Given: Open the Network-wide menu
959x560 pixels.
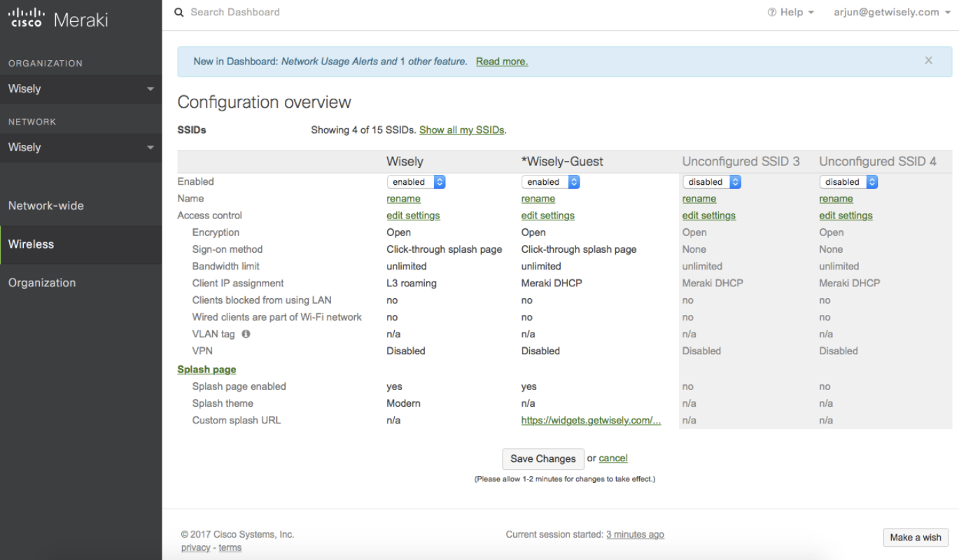Looking at the screenshot, I should coord(81,206).
